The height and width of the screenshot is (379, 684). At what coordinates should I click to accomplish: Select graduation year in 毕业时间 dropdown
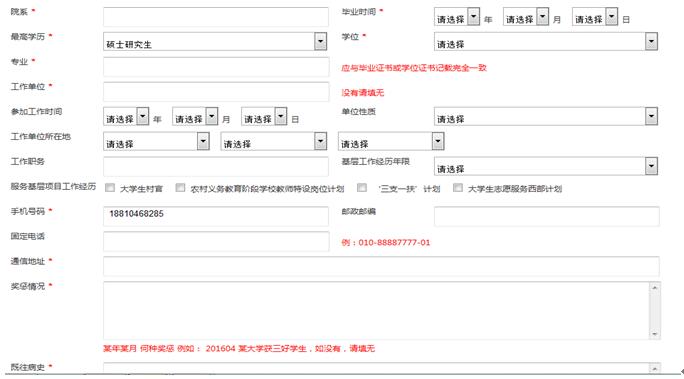(457, 17)
